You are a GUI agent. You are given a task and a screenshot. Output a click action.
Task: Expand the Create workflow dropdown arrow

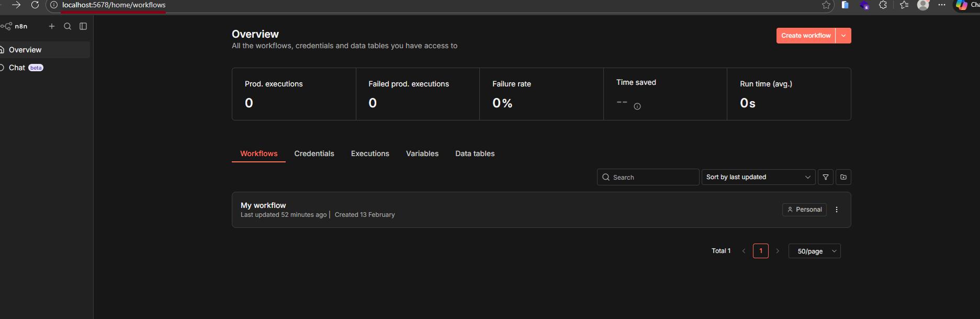[843, 36]
